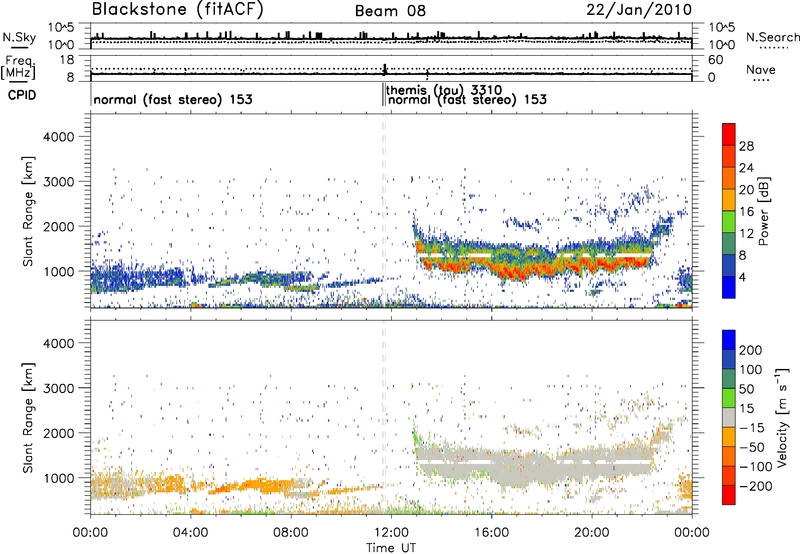Click the "Nave" legend label
The width and height of the screenshot is (800, 554).
pos(761,70)
